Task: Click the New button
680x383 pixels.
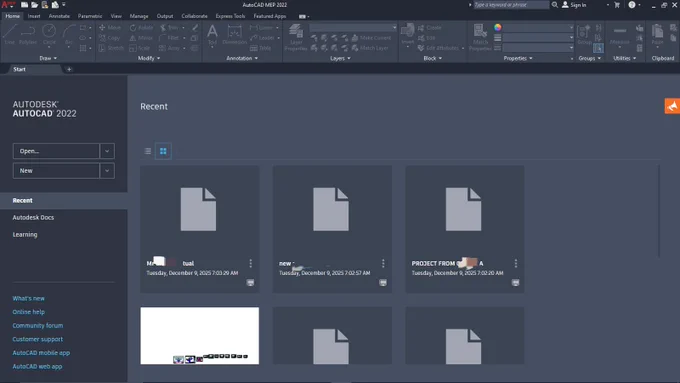Action: click(x=56, y=170)
